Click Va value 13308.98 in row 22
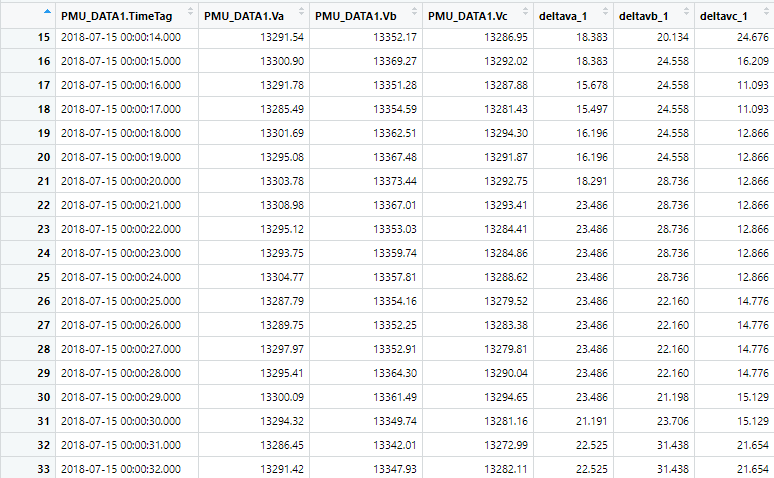This screenshot has width=774, height=478. pos(282,205)
